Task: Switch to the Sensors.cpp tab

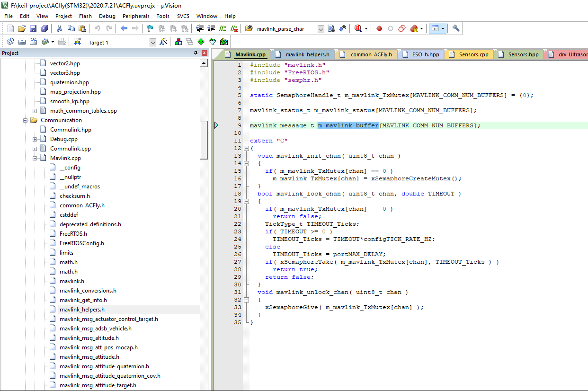Action: click(x=469, y=54)
